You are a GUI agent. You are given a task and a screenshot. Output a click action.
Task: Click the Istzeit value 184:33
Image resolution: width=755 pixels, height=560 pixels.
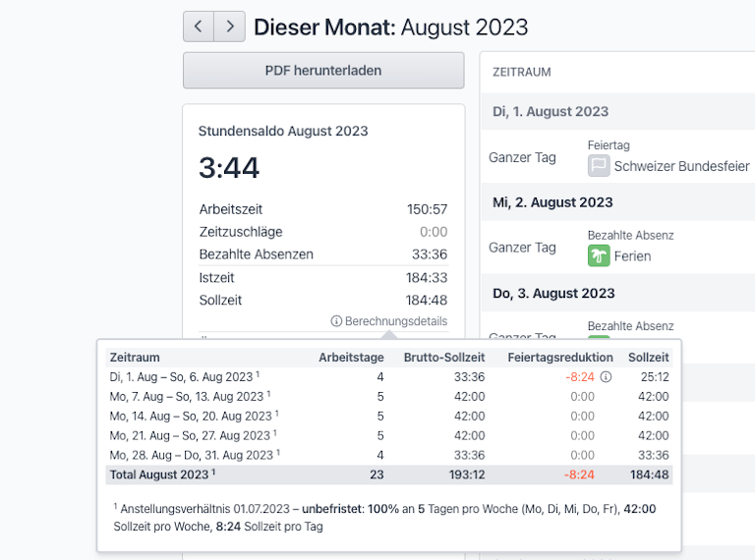(427, 278)
